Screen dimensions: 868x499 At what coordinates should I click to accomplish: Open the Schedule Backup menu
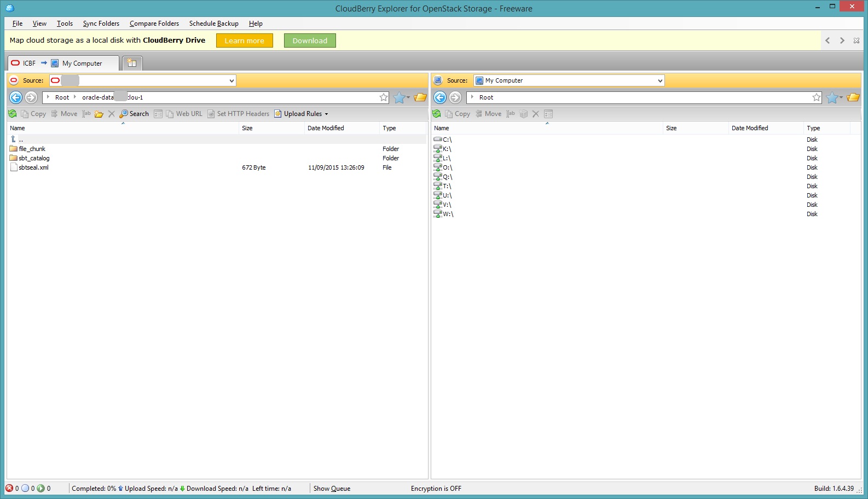[214, 24]
